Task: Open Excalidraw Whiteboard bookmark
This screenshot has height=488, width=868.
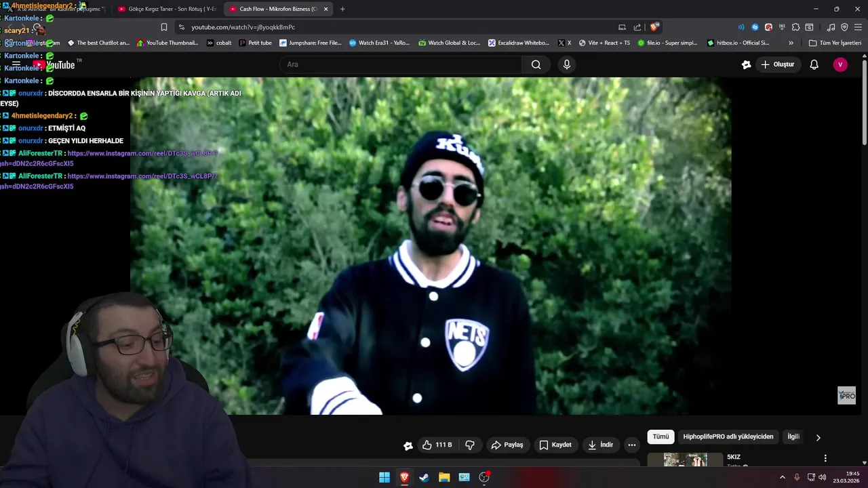Action: click(518, 43)
